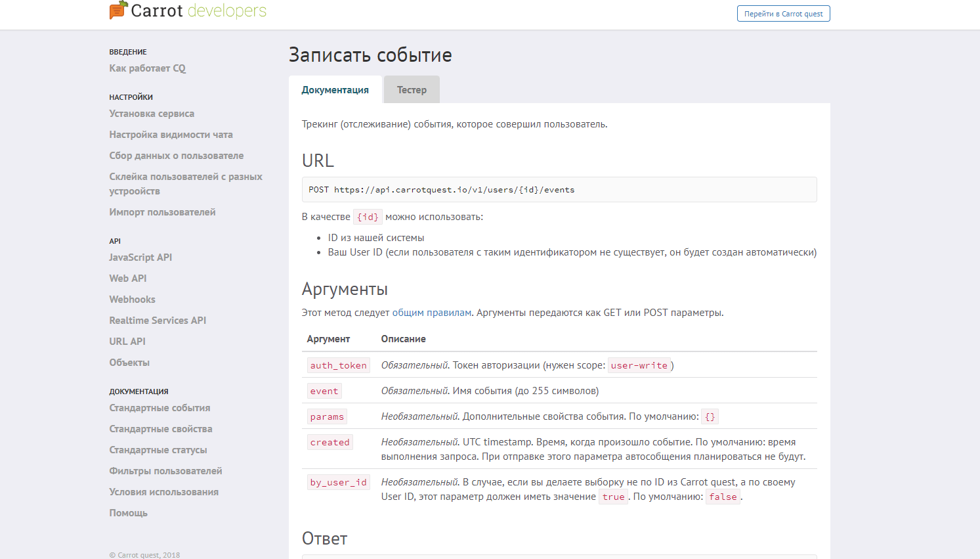Click the ВВЕДЕНИЕ sidebar section label
This screenshot has width=980, height=559.
[x=128, y=52]
